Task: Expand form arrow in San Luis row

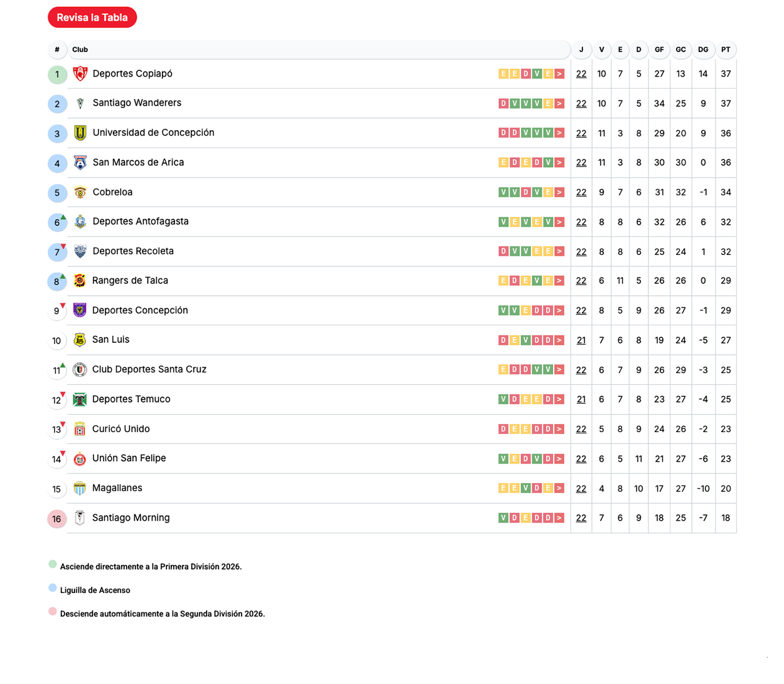Action: [x=559, y=340]
